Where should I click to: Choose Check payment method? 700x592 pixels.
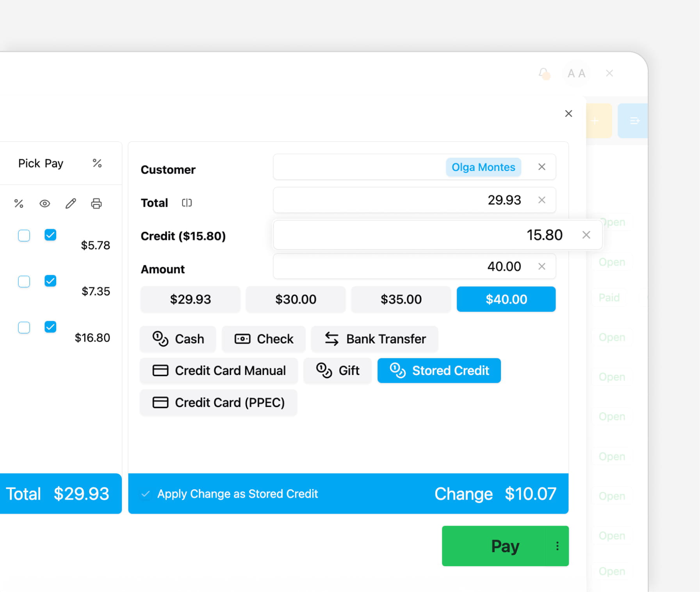pyautogui.click(x=264, y=339)
